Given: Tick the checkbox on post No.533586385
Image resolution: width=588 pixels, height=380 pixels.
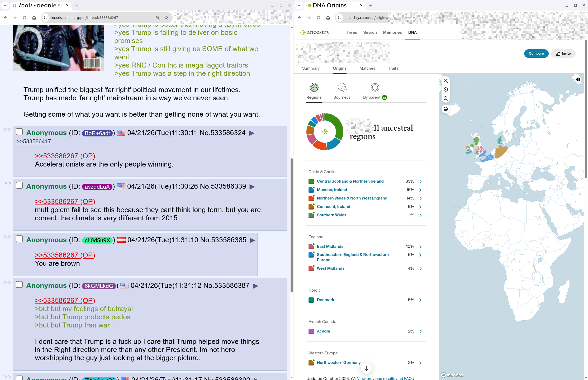Looking at the screenshot, I should [19, 239].
